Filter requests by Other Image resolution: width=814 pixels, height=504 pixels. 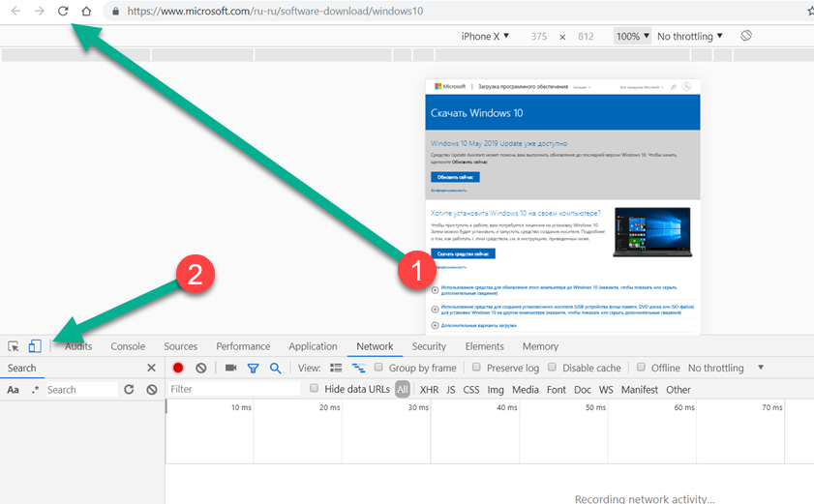tap(678, 389)
